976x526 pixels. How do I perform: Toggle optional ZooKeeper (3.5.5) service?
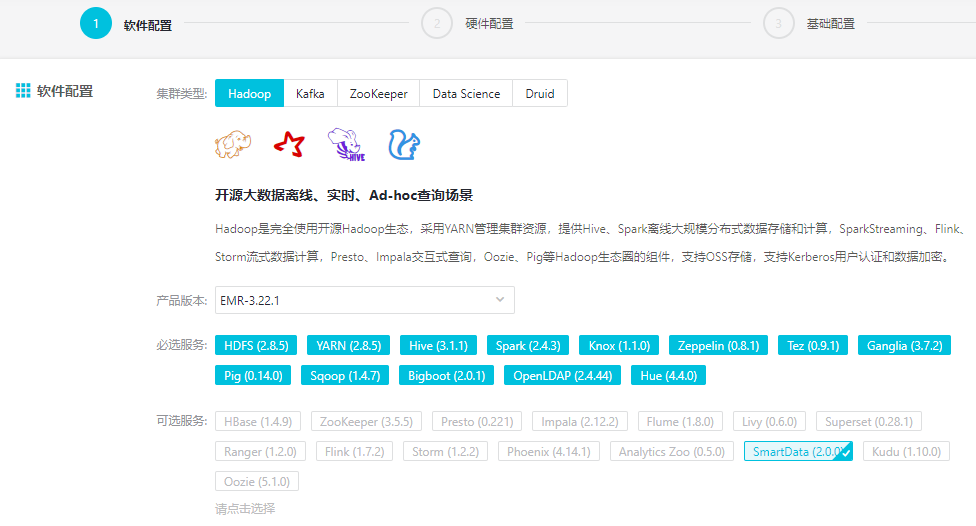pos(366,421)
